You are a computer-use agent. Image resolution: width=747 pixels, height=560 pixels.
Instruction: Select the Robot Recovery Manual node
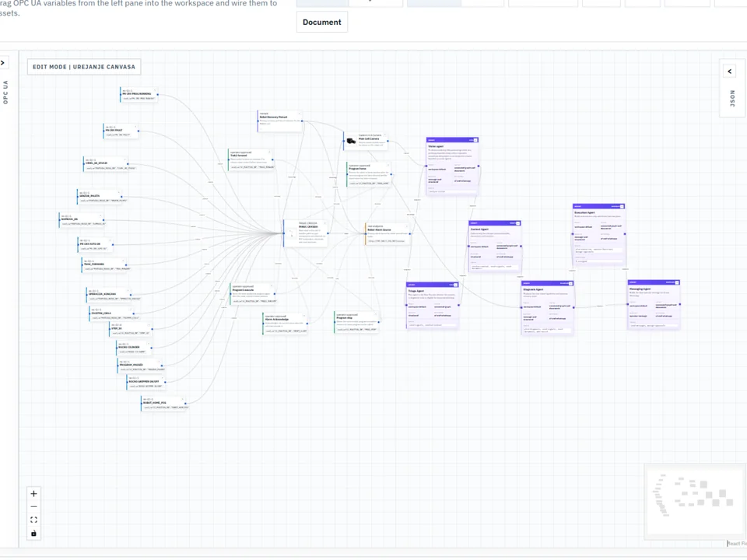pos(279,121)
